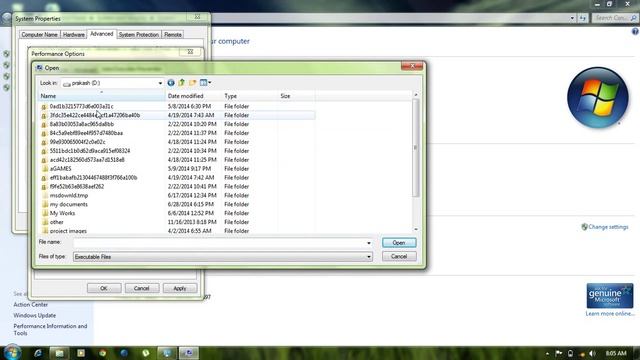Go up one folder level icon

click(182, 83)
